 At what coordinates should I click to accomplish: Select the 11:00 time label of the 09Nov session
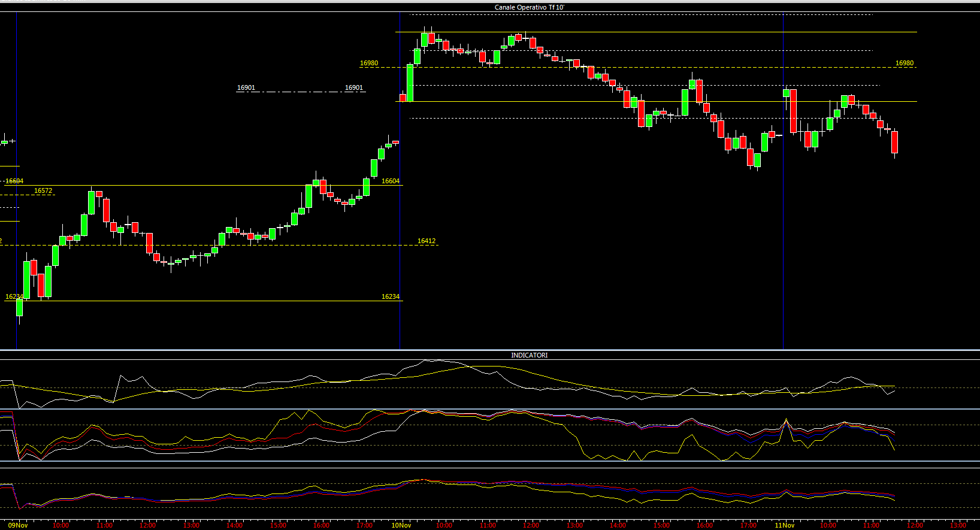click(x=104, y=525)
